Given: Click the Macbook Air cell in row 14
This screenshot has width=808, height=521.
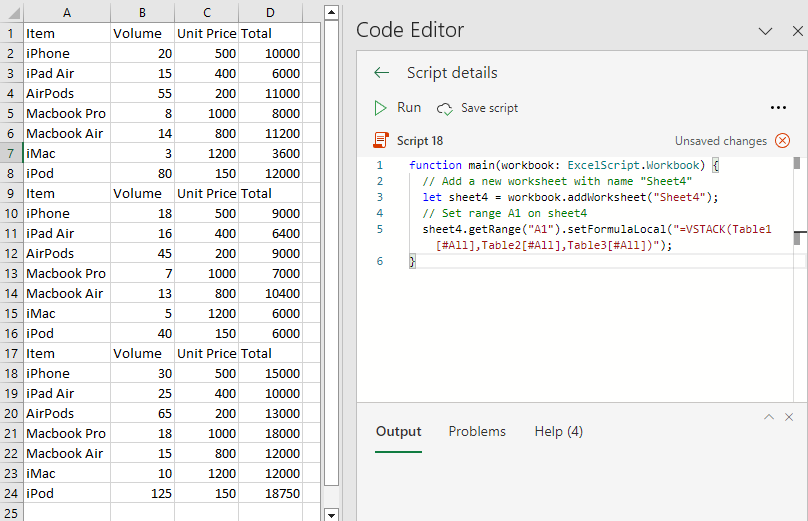Looking at the screenshot, I should click(67, 293).
